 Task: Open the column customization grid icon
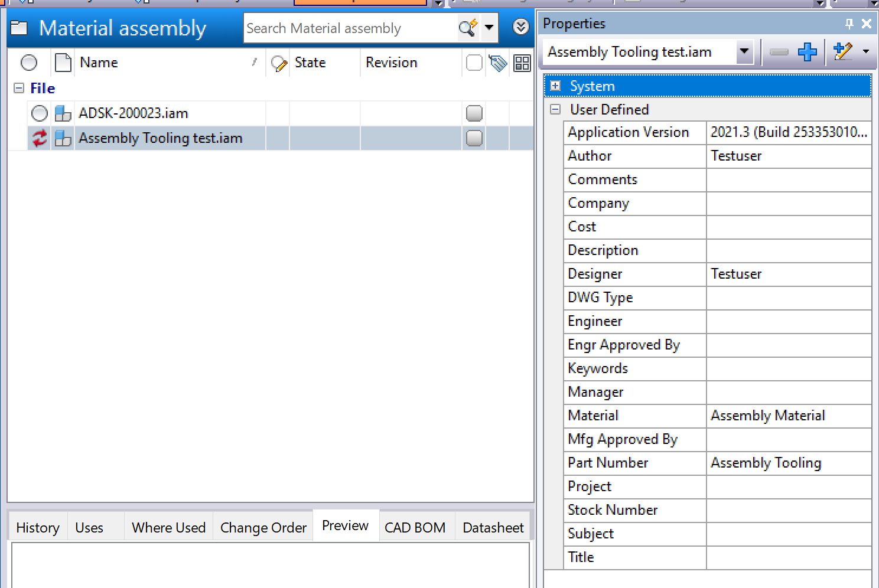click(521, 63)
